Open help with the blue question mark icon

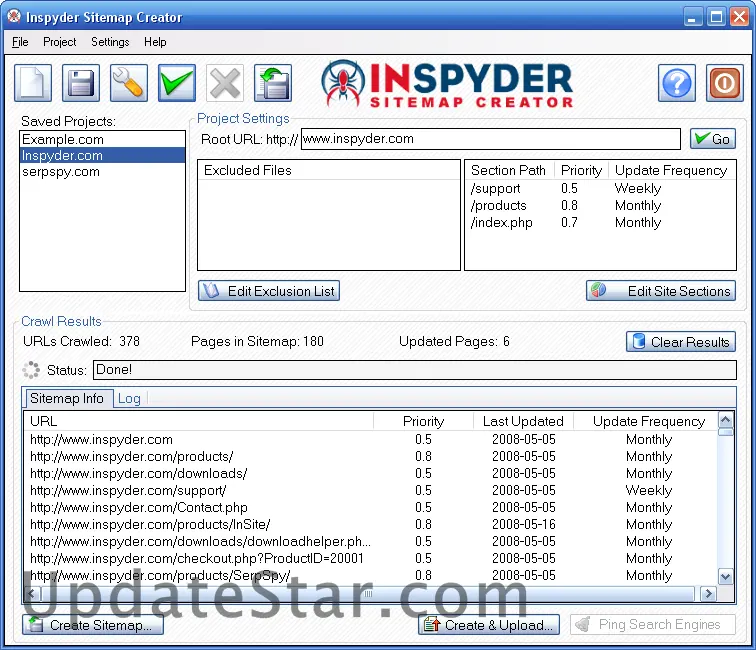[677, 83]
